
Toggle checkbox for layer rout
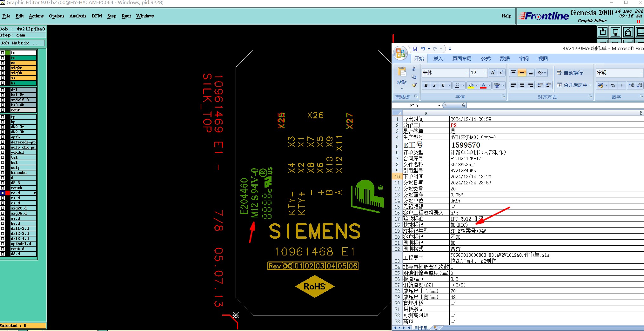[3, 110]
